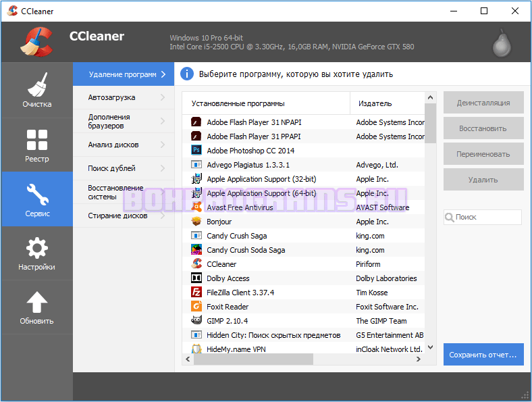Click publisher Dolby Laboratories cell
Viewport: 532px width, 402px height.
coord(386,278)
